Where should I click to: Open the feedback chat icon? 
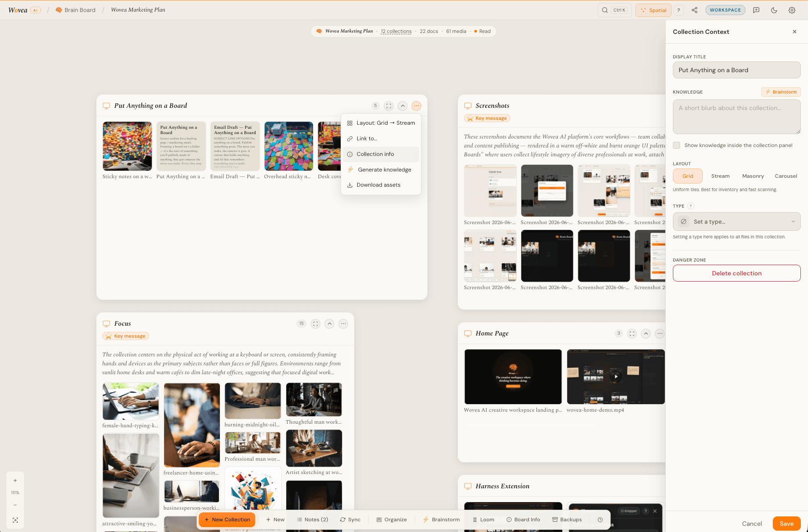pyautogui.click(x=756, y=10)
